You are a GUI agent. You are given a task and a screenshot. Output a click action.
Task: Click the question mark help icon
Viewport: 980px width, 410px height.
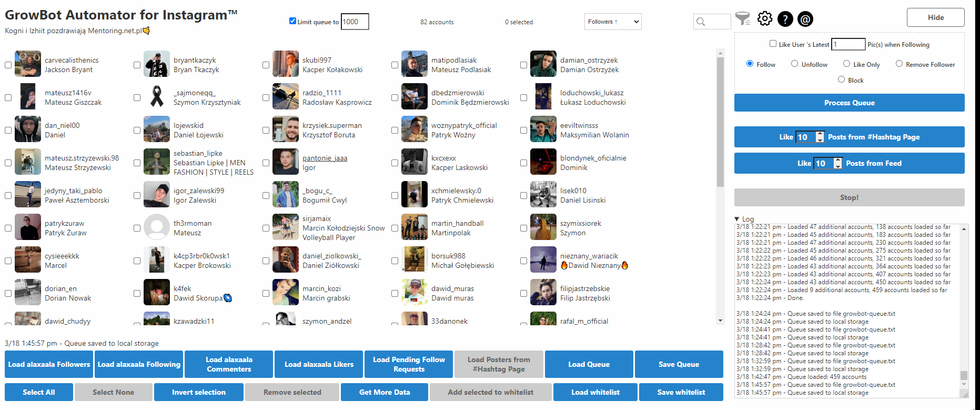tap(785, 19)
